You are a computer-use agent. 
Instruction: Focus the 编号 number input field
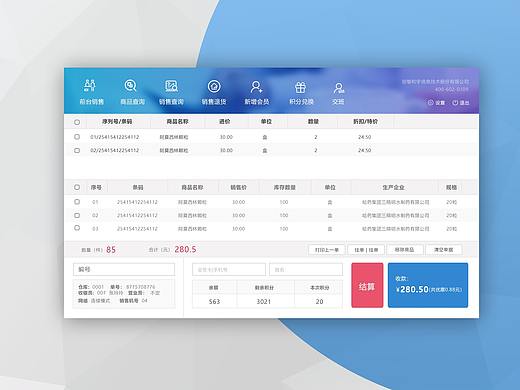pyautogui.click(x=124, y=269)
